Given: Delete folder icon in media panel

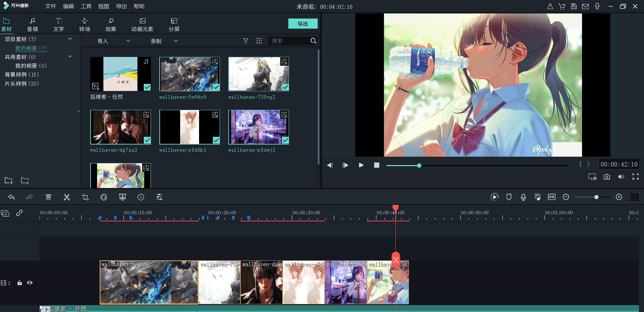Looking at the screenshot, I should coord(25,180).
